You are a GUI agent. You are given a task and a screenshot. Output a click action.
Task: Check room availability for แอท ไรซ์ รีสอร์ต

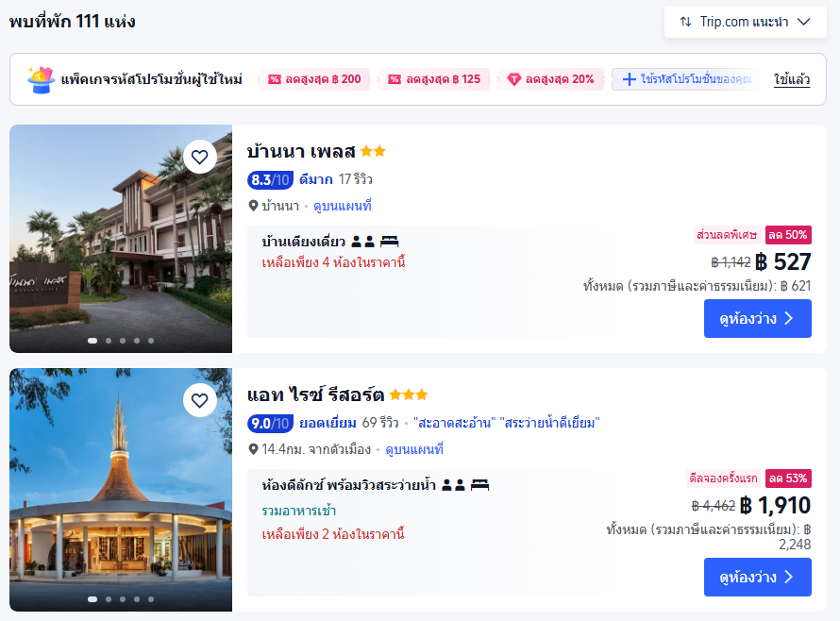point(757,578)
